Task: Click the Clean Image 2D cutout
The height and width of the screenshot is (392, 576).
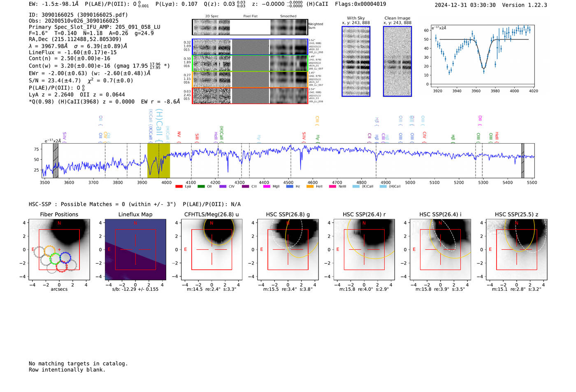Action: (x=397, y=61)
